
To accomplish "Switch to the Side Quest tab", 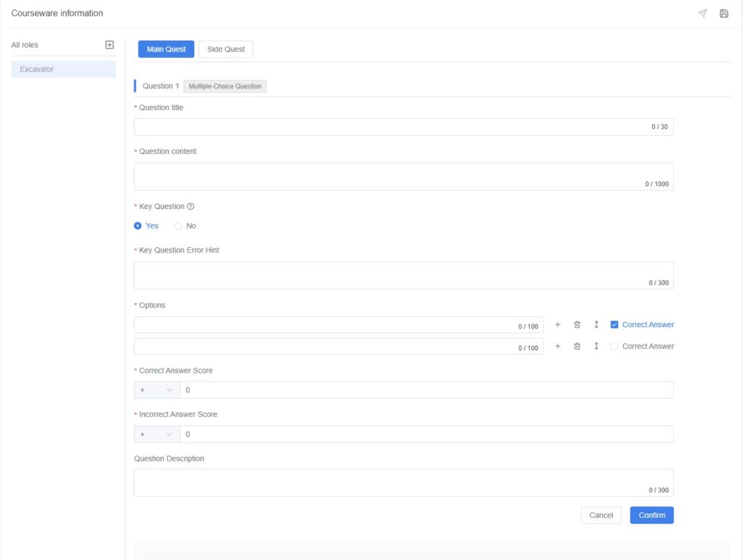I will click(226, 49).
